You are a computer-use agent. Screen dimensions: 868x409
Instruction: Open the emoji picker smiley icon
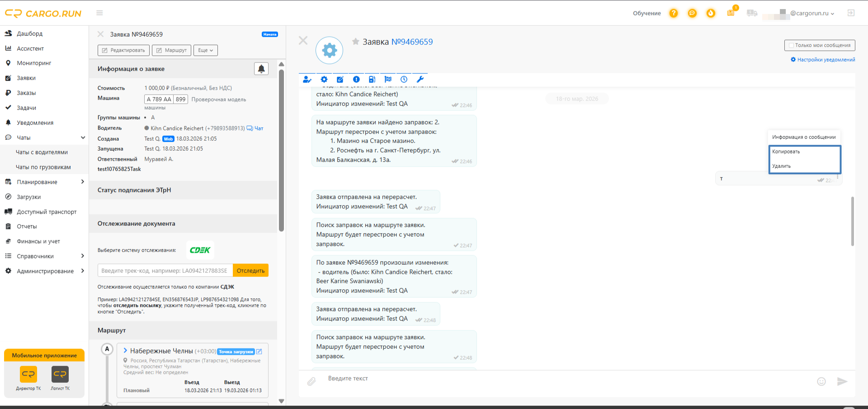tap(821, 381)
